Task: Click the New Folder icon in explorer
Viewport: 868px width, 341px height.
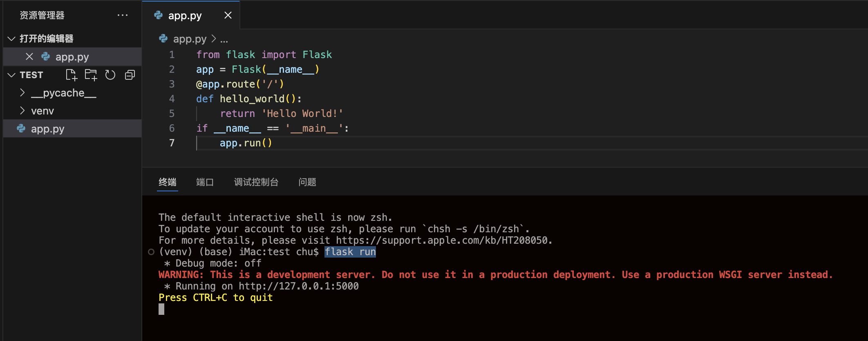Action: 91,75
